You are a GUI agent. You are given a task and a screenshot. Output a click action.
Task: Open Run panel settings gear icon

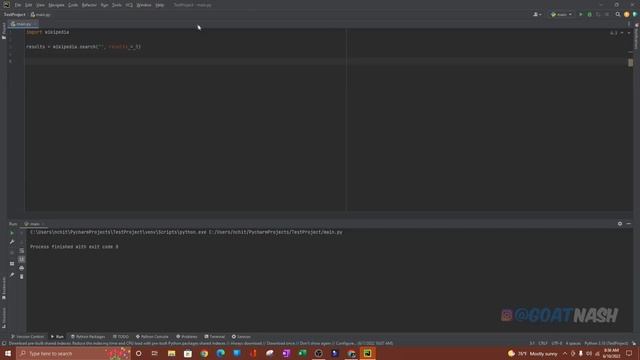click(x=620, y=224)
